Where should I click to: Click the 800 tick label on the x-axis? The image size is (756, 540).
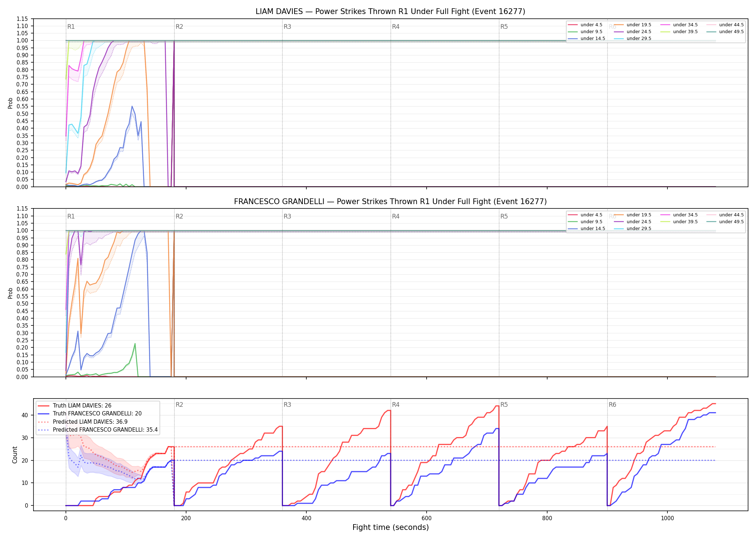[x=547, y=518]
